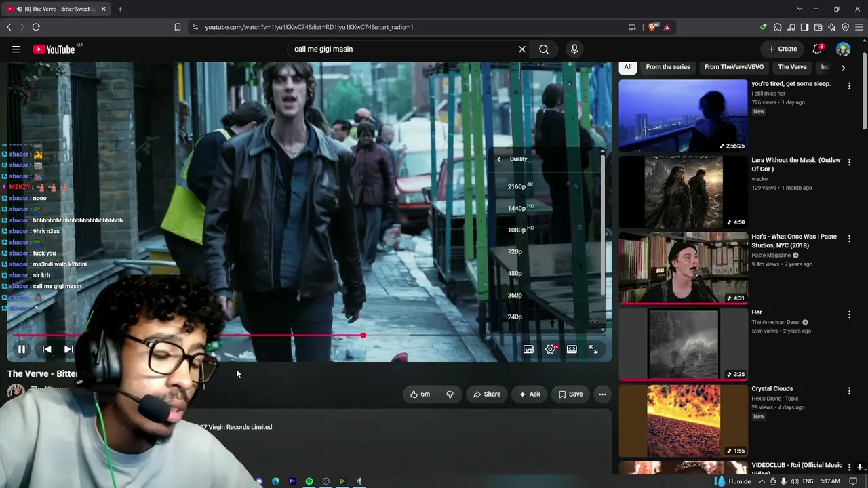The height and width of the screenshot is (488, 868).
Task: Open the Ask assistant button
Action: (x=530, y=394)
